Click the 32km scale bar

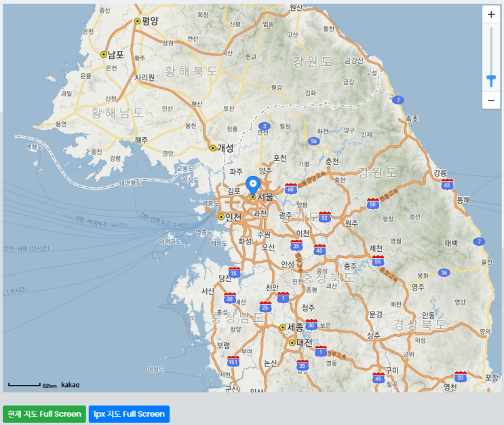(x=24, y=385)
